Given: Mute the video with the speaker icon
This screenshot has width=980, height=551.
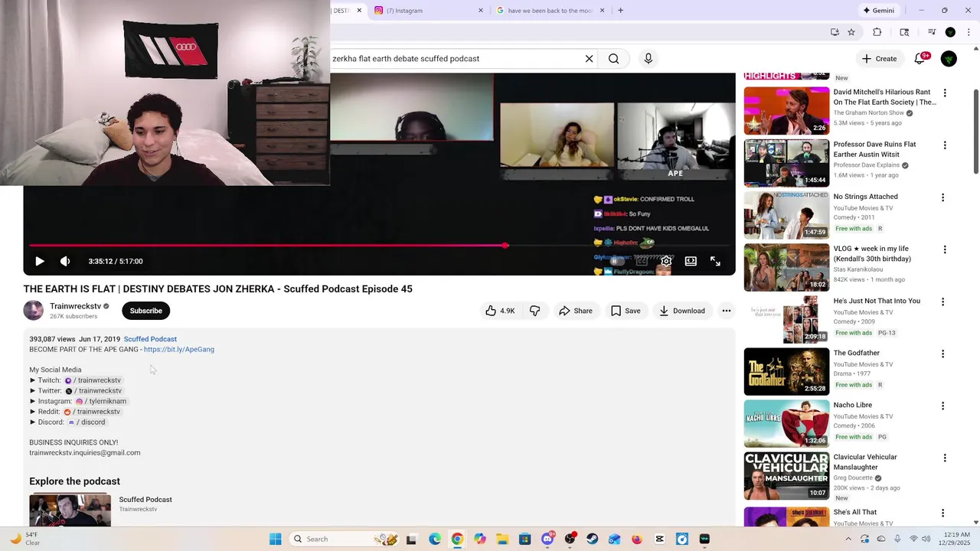Looking at the screenshot, I should click(65, 261).
